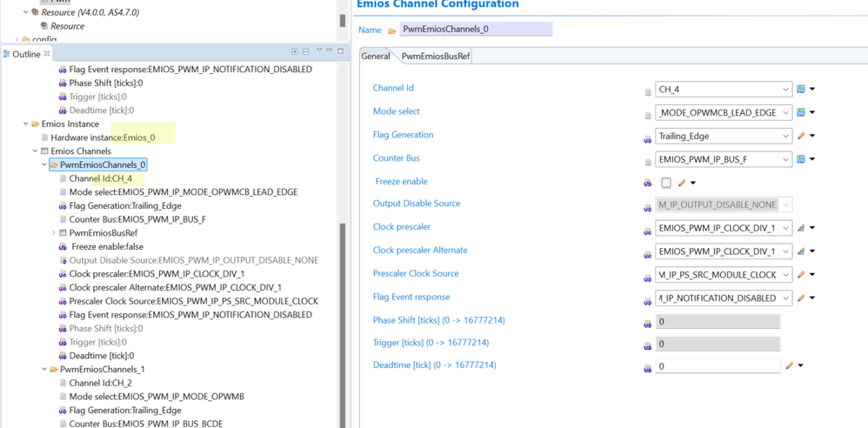Select Mode select:EMIOS_PWM_IP_MODE_OPWMB row

[151, 397]
